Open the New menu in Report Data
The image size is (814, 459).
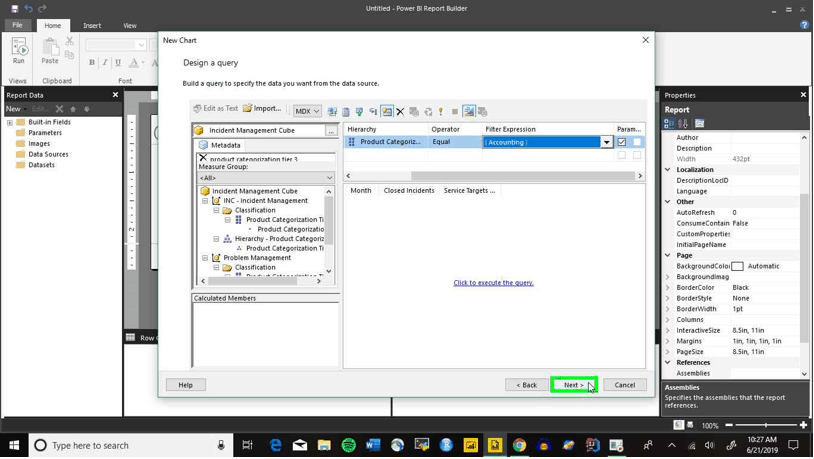click(x=16, y=109)
